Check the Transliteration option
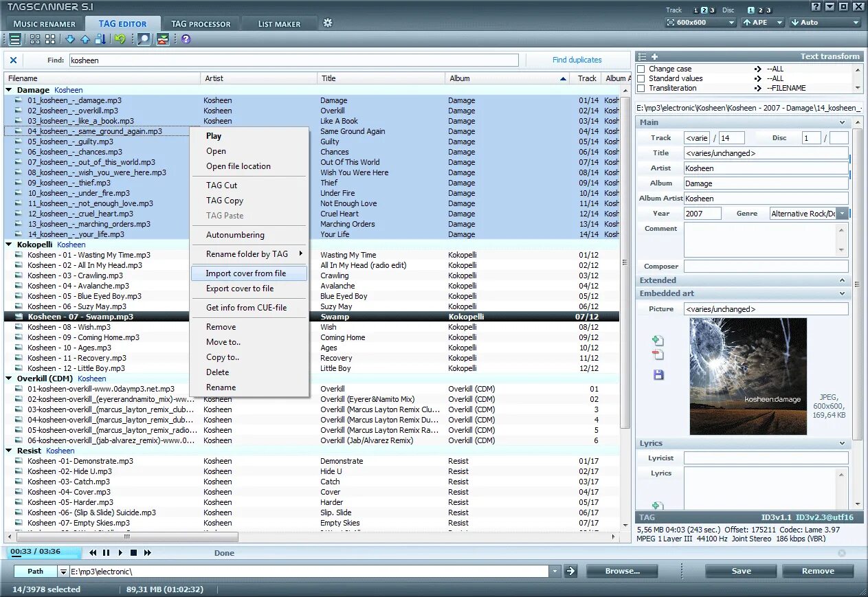Screen dimensions: 868x597 point(641,88)
